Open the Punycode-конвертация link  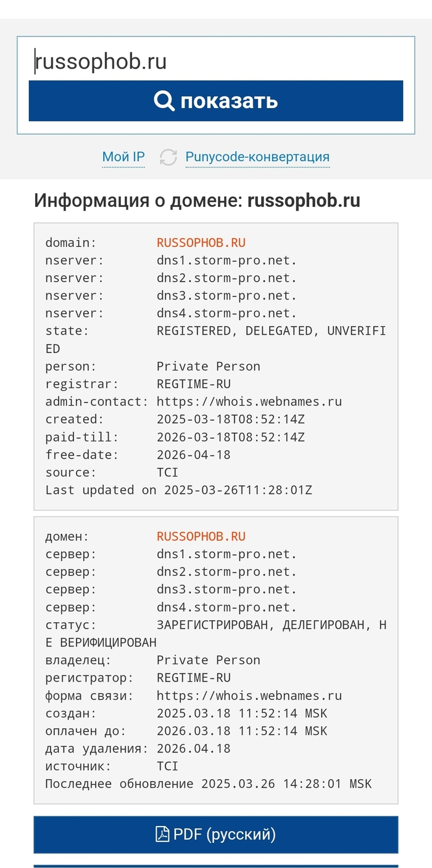(x=257, y=157)
